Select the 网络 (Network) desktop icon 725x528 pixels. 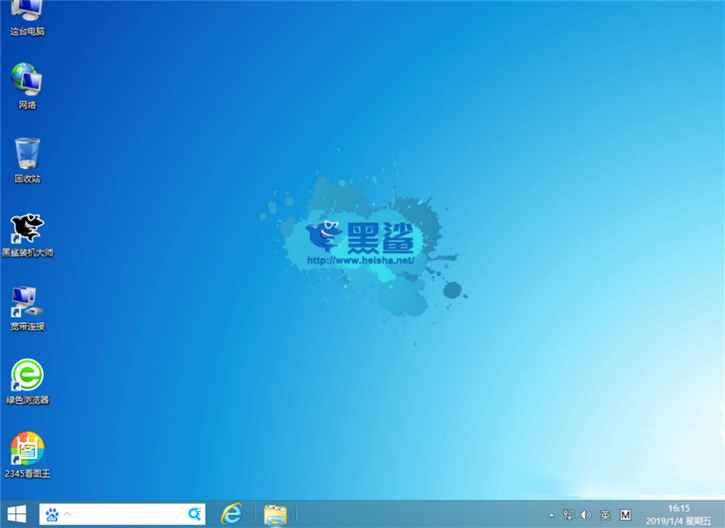[27, 84]
